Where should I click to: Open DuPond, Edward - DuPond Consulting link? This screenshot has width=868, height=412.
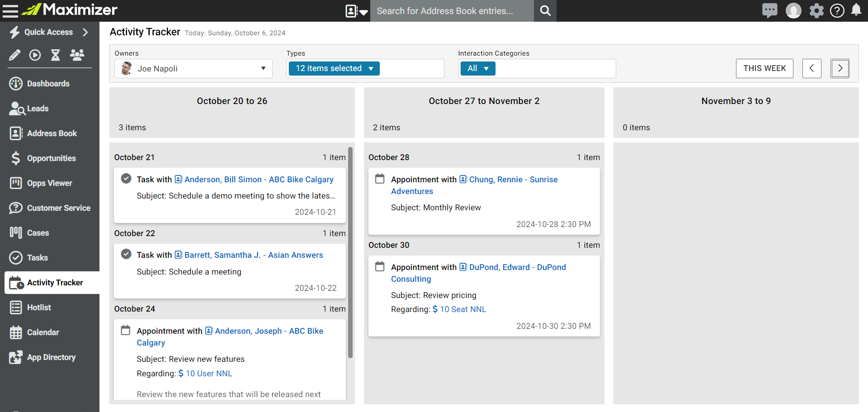click(x=517, y=267)
